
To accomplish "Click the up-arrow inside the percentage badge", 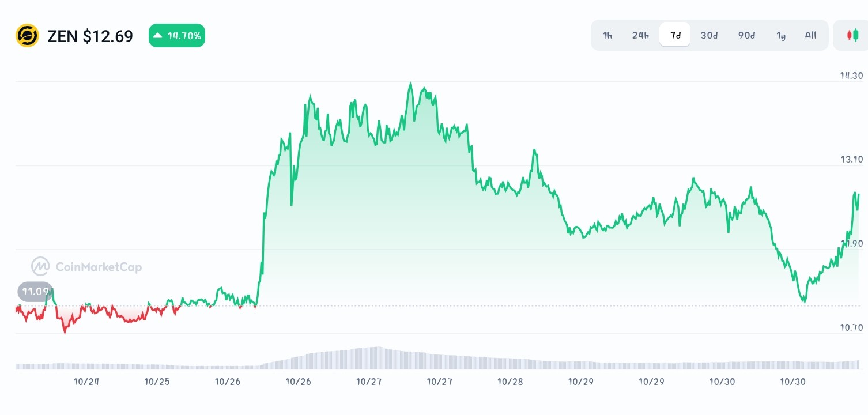I will pos(158,35).
